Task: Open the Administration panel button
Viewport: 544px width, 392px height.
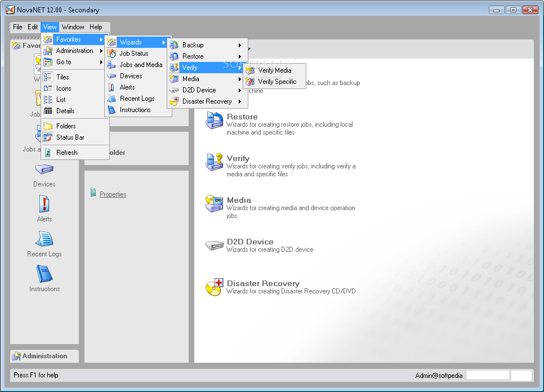Action: (x=44, y=356)
